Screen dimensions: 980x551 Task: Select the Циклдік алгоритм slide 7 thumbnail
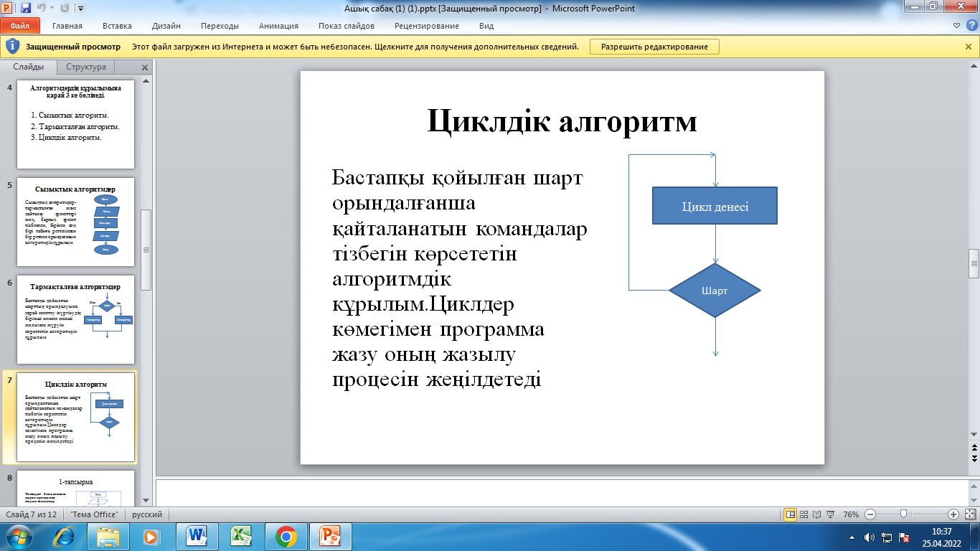pos(75,417)
